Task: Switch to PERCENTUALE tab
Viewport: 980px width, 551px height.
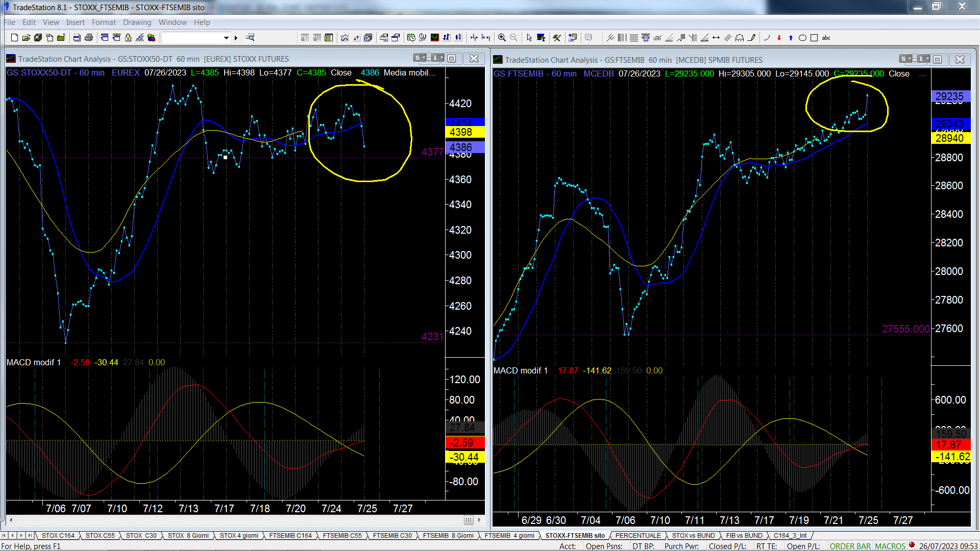Action: tap(638, 536)
